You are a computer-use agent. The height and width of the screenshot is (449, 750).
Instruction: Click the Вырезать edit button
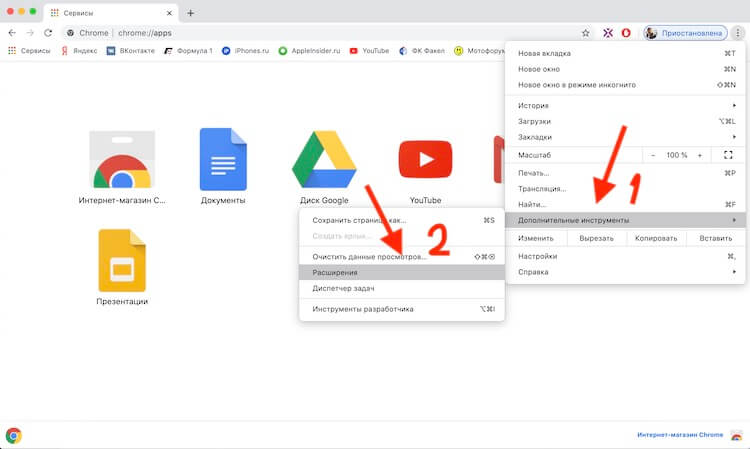(x=596, y=238)
